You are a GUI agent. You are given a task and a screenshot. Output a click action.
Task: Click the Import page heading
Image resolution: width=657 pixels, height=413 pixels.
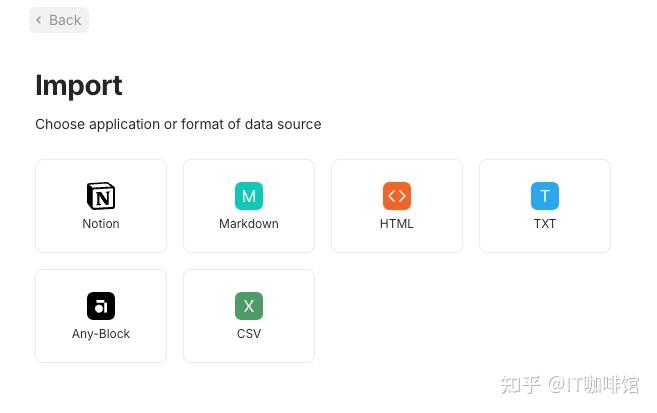pos(79,85)
